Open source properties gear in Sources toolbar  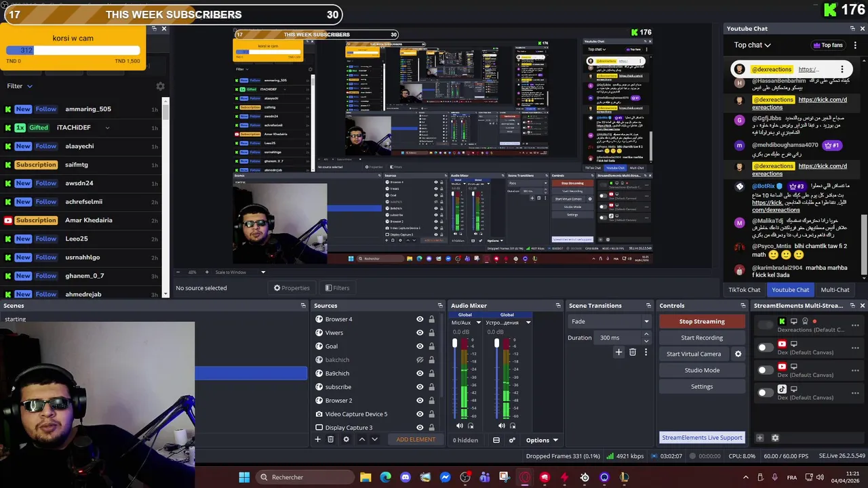point(346,440)
